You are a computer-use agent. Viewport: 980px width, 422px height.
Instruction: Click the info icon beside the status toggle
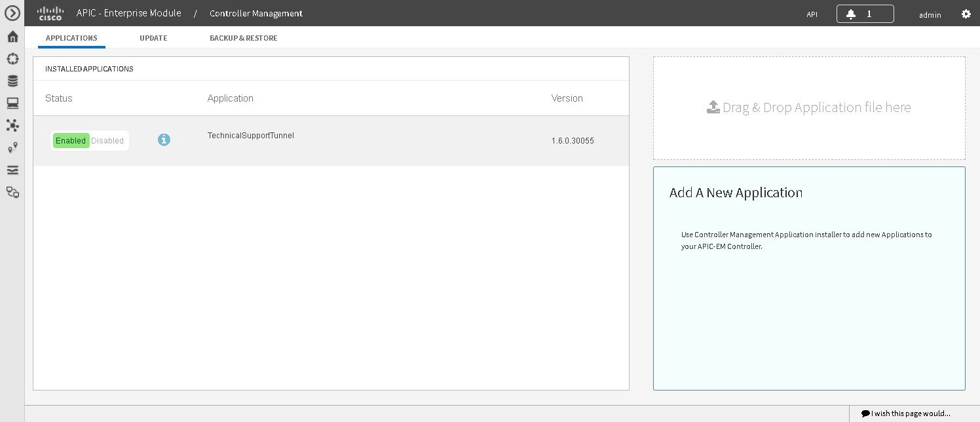pyautogui.click(x=164, y=140)
